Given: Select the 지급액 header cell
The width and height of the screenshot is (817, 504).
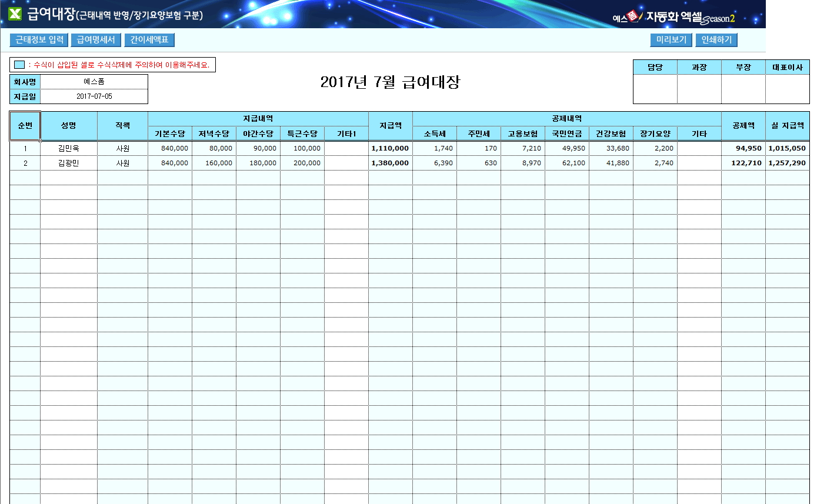Looking at the screenshot, I should 391,126.
